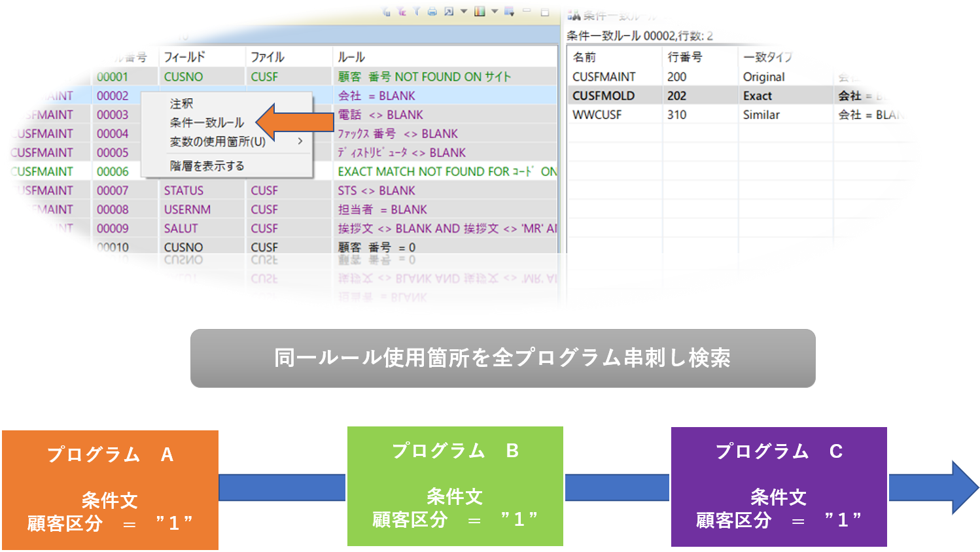Click line number 202 cell
The width and height of the screenshot is (980, 552).
tap(676, 95)
